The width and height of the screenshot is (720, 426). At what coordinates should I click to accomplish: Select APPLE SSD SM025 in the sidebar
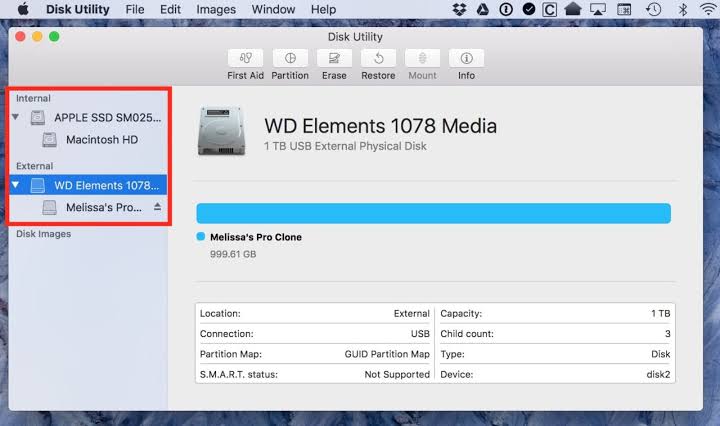click(88, 118)
